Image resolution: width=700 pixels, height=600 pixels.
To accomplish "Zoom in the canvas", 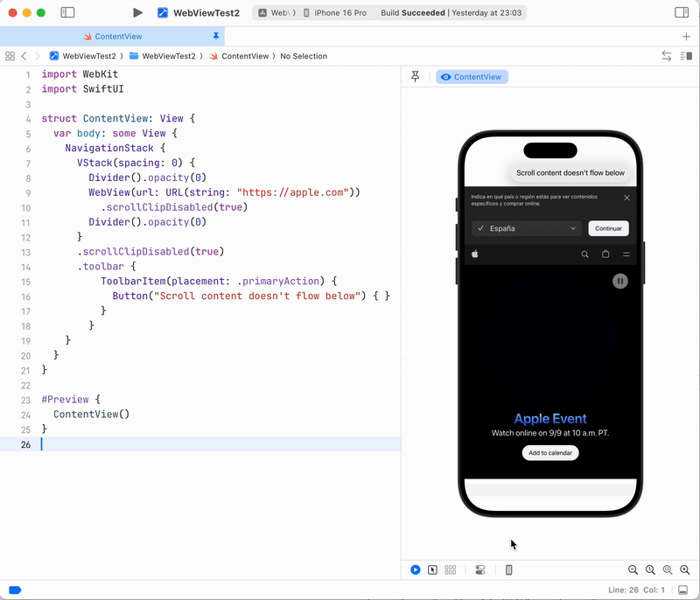I will click(x=684, y=569).
